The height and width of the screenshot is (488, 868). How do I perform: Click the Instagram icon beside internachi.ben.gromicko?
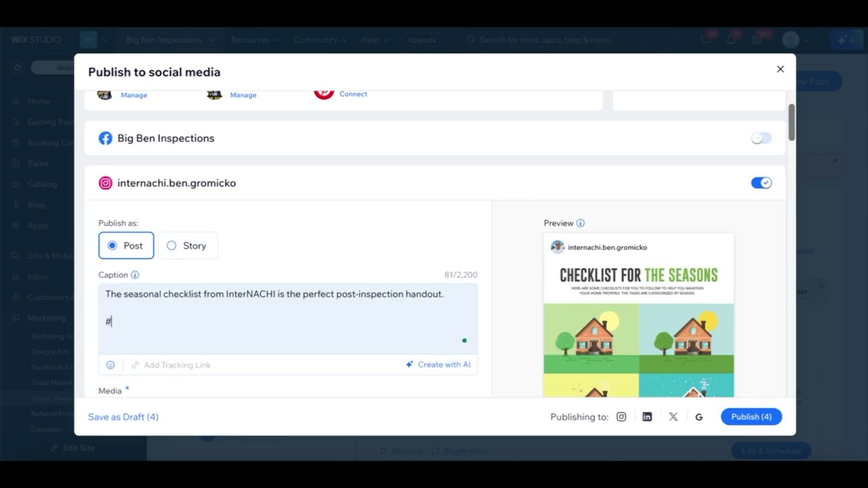[x=105, y=183]
